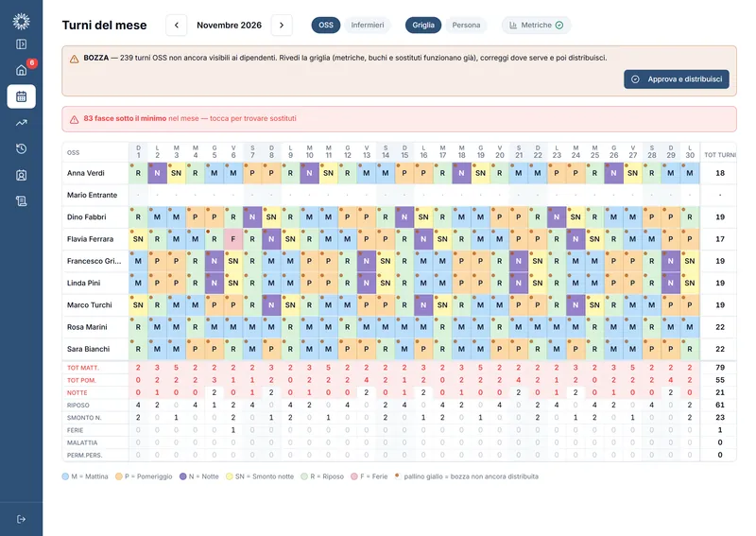Click the FERIE count 1 on day 6
The height and width of the screenshot is (536, 756).
click(x=233, y=430)
